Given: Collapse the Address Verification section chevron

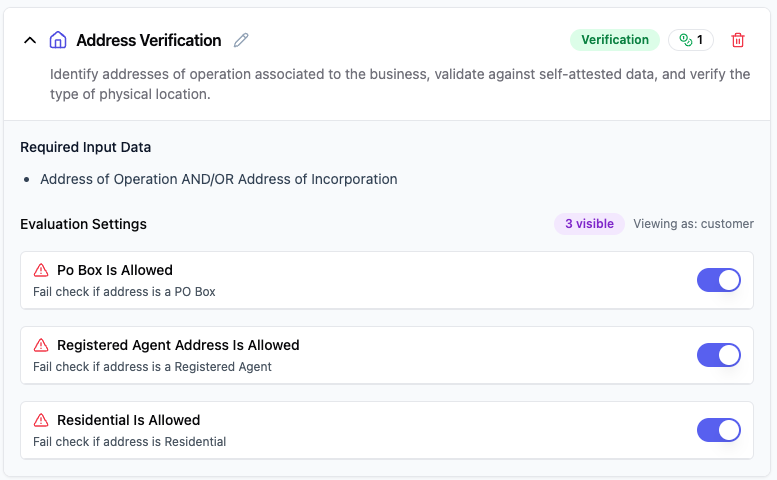Looking at the screenshot, I should 30,40.
